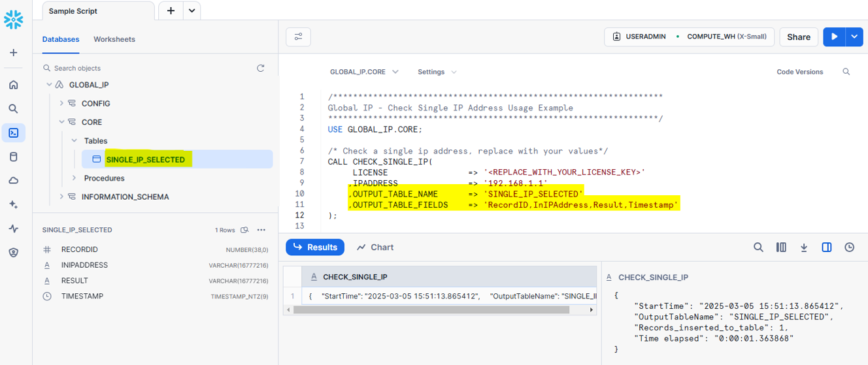Screen dimensions: 868x365
Task: Open the results column selector icon
Action: (x=781, y=247)
